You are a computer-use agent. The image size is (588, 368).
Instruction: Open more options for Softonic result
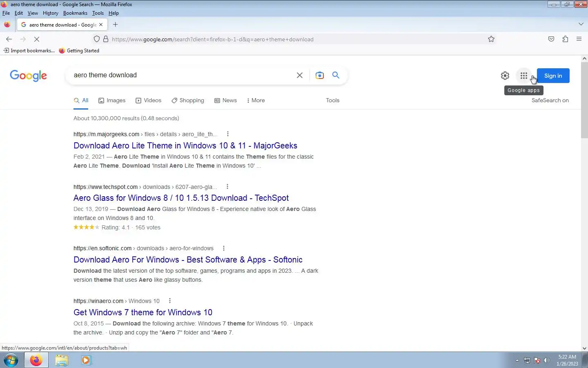click(224, 248)
